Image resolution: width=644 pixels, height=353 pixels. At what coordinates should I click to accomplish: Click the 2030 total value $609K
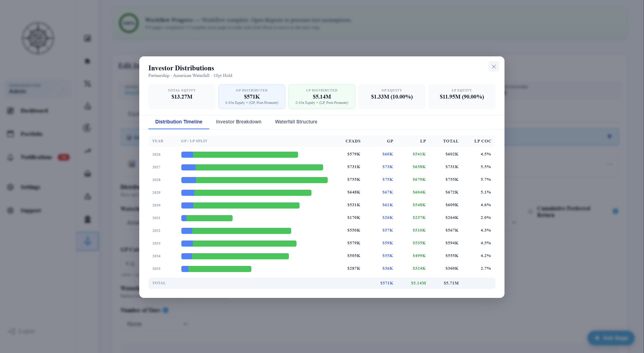(452, 205)
